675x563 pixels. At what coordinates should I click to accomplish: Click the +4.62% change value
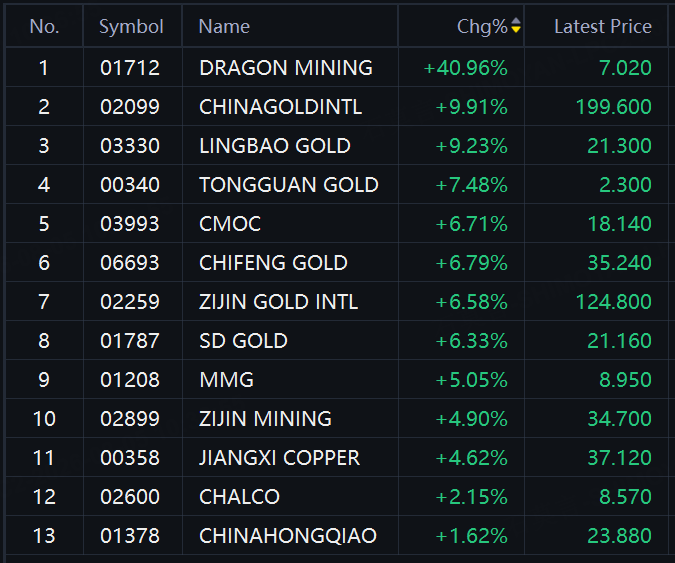point(471,458)
